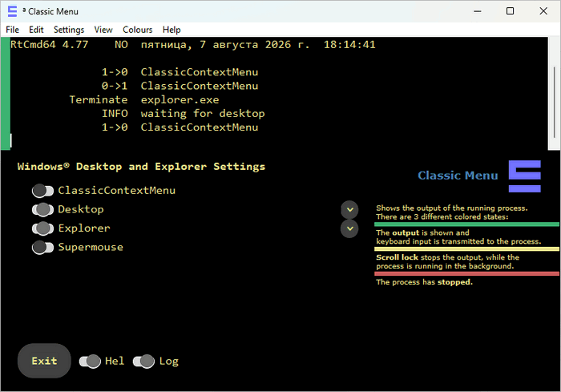Toggle the Log switch
The image size is (561, 392).
tap(143, 362)
